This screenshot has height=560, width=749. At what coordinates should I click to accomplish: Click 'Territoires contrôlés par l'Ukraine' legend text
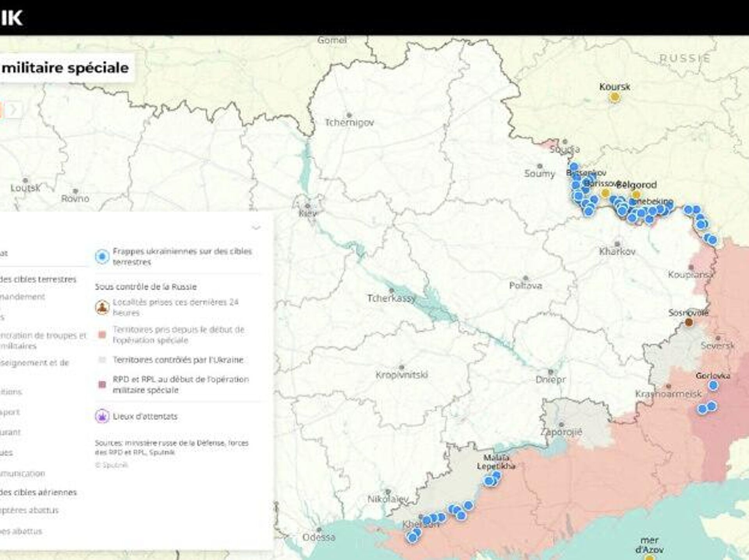178,360
